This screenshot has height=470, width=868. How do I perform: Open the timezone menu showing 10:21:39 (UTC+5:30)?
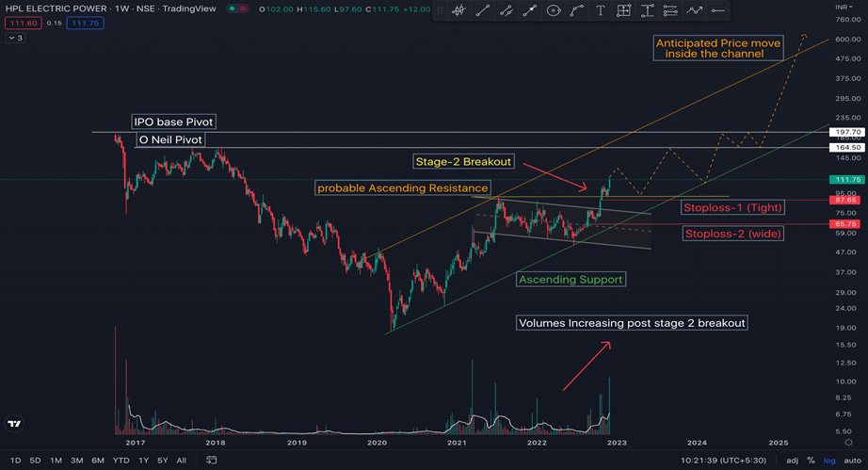click(723, 460)
